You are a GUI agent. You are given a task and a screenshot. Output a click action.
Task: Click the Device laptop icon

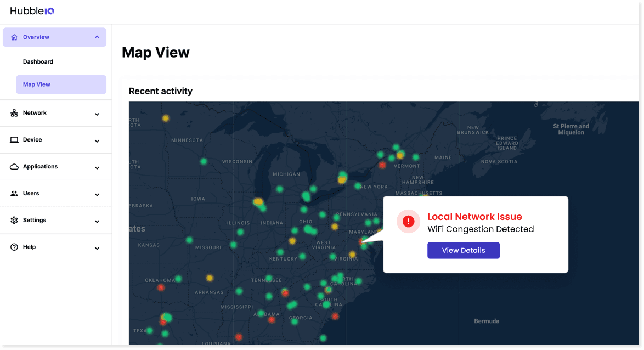pos(14,140)
